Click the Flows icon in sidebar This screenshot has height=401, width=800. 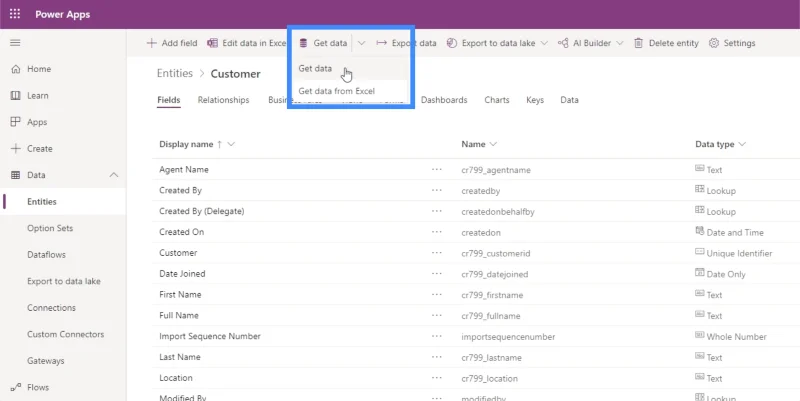click(x=16, y=387)
